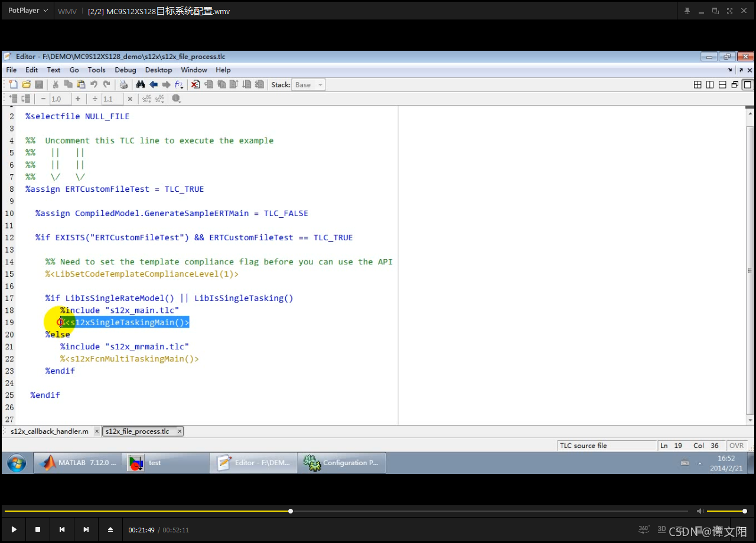
Task: Click the blue Back arrow icon
Action: [154, 84]
